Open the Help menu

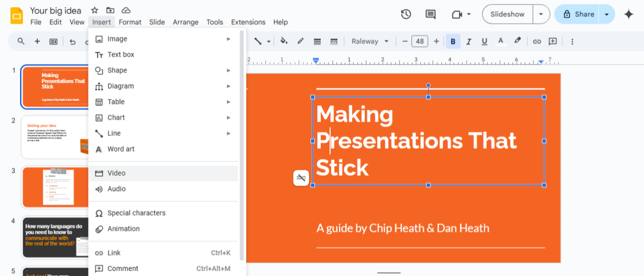click(281, 22)
